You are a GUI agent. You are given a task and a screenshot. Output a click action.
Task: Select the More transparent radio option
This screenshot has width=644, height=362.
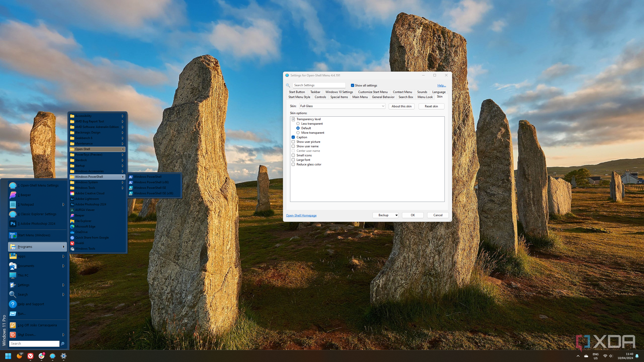[298, 133]
